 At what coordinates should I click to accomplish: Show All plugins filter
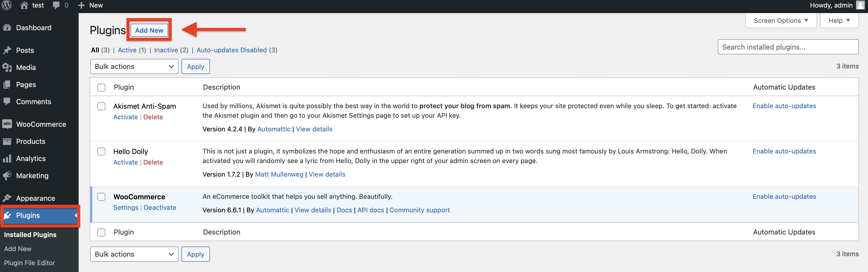point(95,50)
